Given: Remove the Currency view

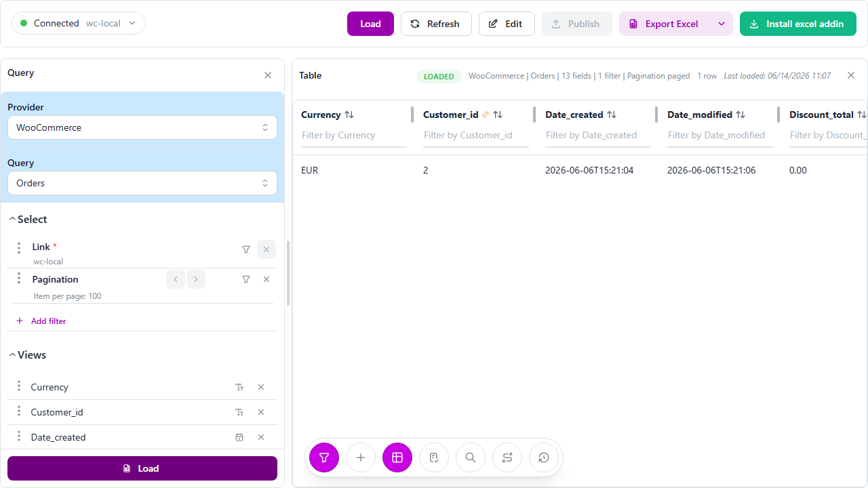Looking at the screenshot, I should (261, 387).
